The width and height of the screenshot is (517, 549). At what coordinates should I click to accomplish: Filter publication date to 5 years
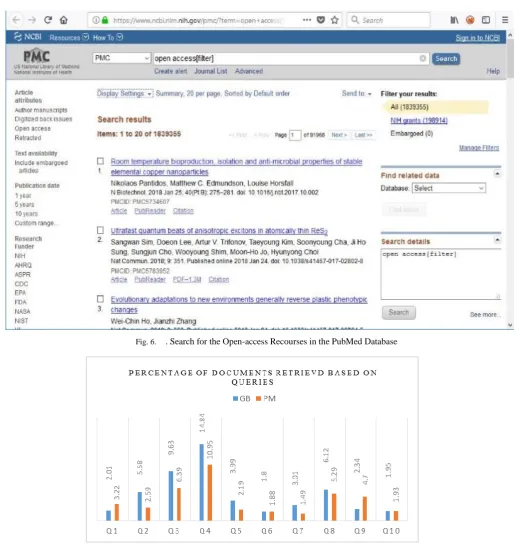click(24, 204)
